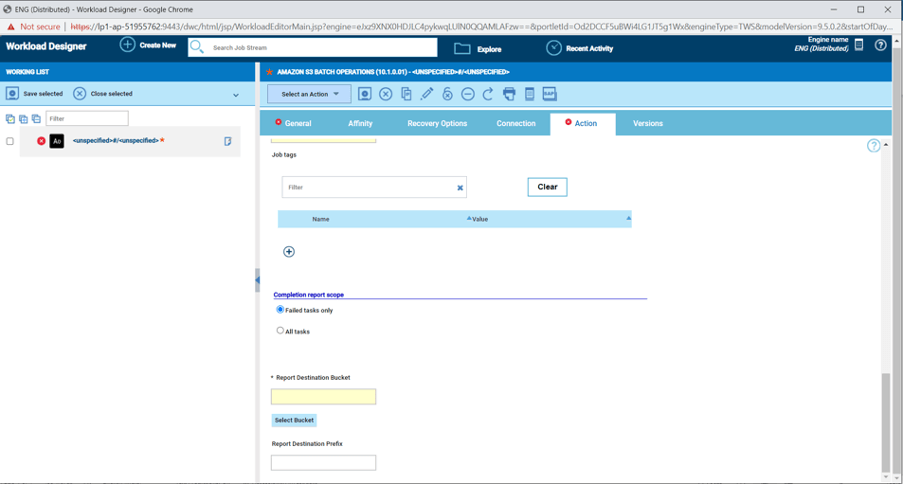Image resolution: width=904 pixels, height=484 pixels.
Task: Click the job tags Filter field
Action: pyautogui.click(x=374, y=187)
